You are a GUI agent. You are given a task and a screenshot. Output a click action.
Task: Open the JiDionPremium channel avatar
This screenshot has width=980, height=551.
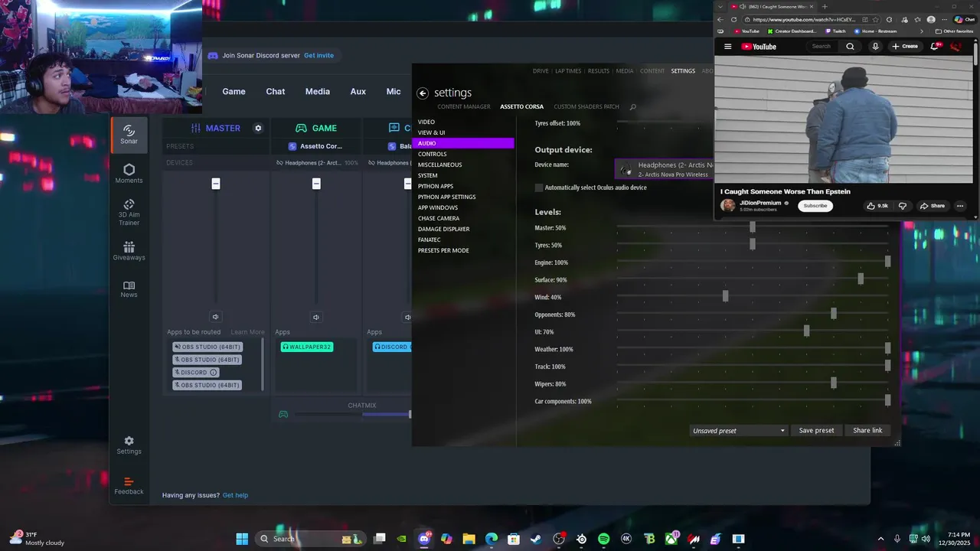pyautogui.click(x=728, y=205)
